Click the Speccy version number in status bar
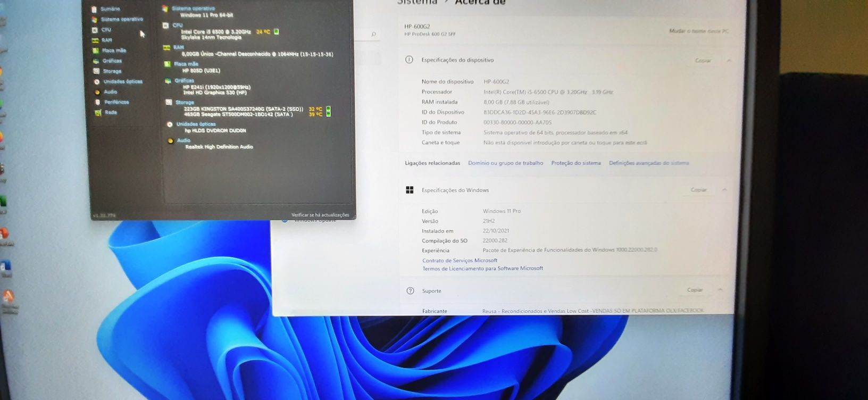 pyautogui.click(x=104, y=215)
